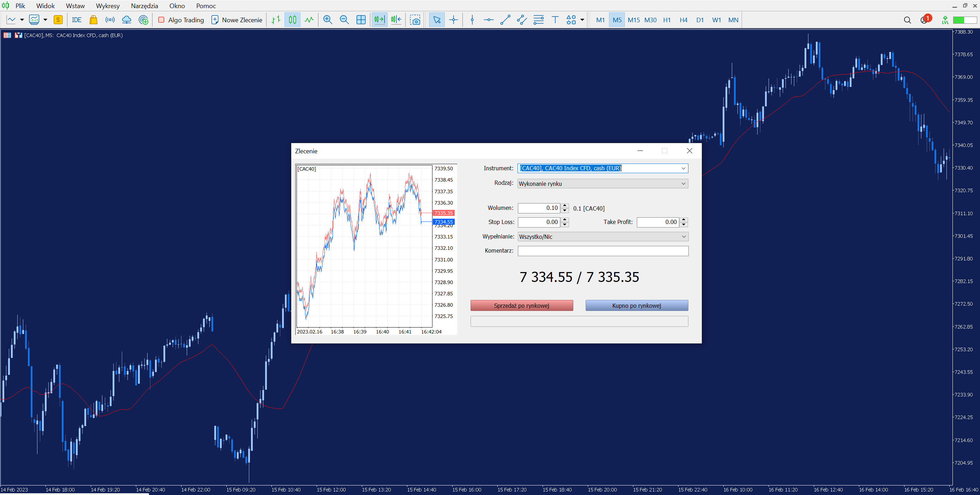980x495 pixels.
Task: Switch timeframe to M15
Action: pos(633,20)
